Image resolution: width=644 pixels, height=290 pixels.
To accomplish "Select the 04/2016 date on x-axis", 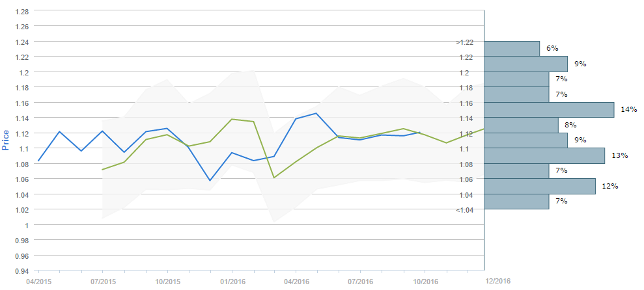I will 296,282.
